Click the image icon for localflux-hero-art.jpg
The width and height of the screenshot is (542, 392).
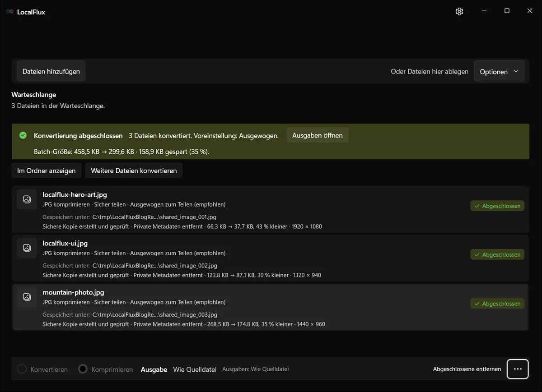coord(27,199)
